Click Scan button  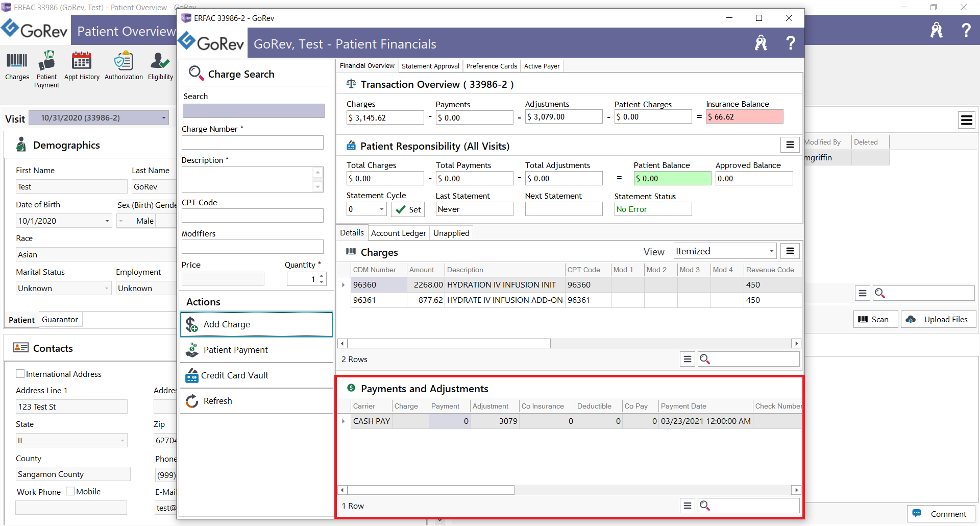875,319
